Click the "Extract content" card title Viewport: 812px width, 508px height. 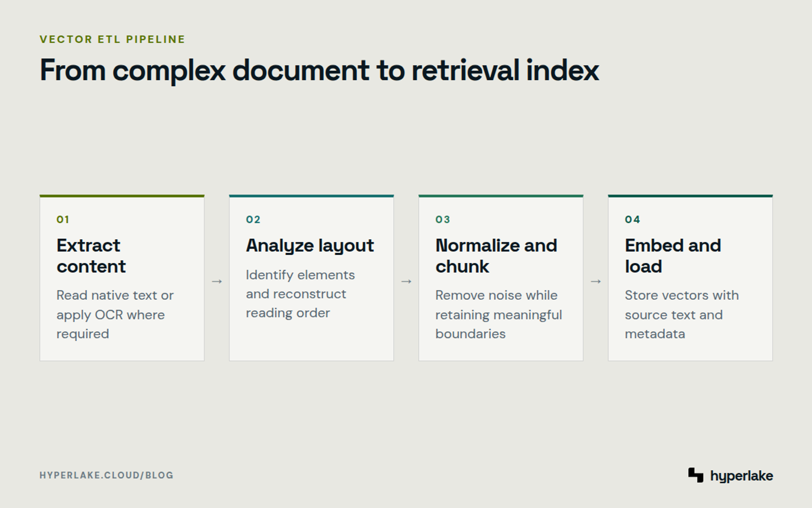click(x=91, y=256)
